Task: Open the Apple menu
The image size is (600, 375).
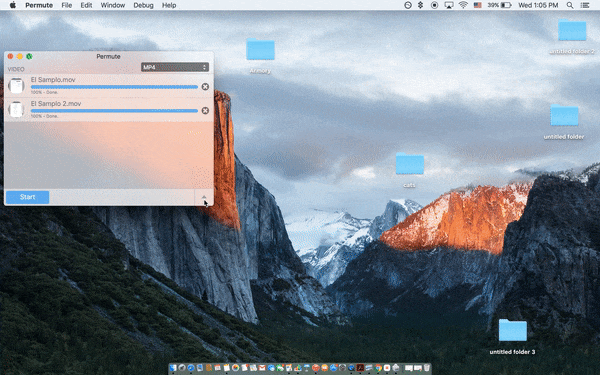Action: click(x=13, y=5)
